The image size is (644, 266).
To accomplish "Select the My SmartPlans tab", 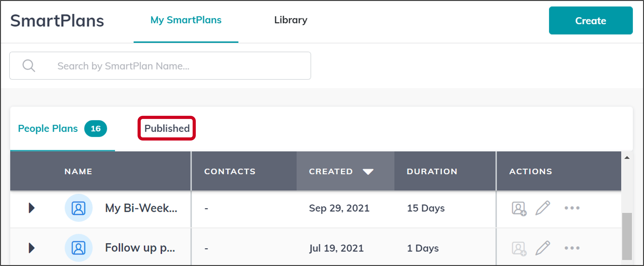I will [x=186, y=20].
